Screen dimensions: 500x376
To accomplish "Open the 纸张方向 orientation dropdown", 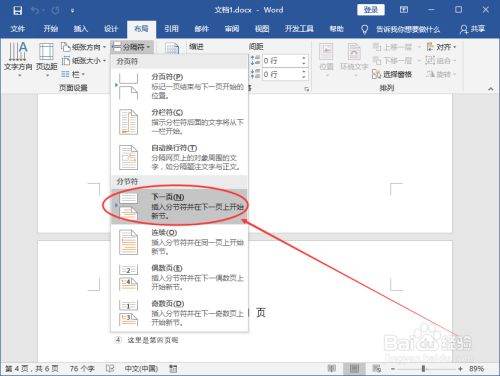I will point(83,47).
